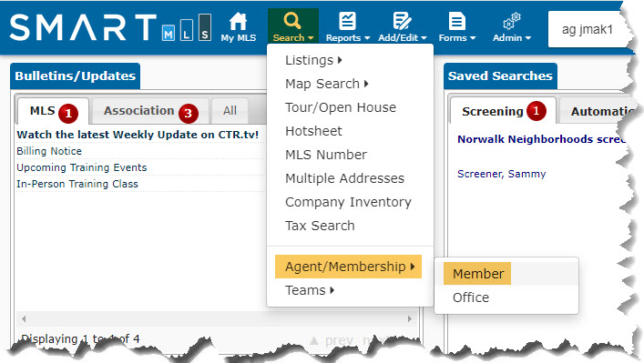644x363 pixels.
Task: Click the red badge on MLS tab
Action: [x=68, y=114]
